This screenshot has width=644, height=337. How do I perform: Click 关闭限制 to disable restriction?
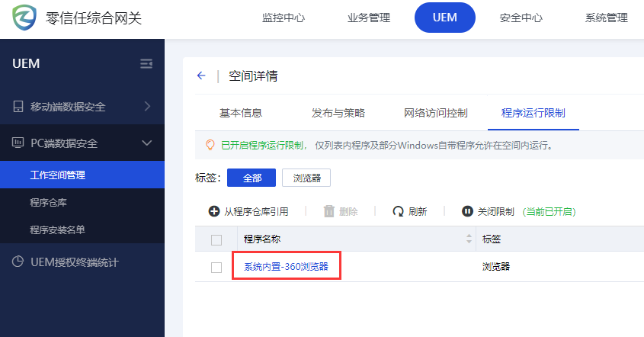click(495, 211)
